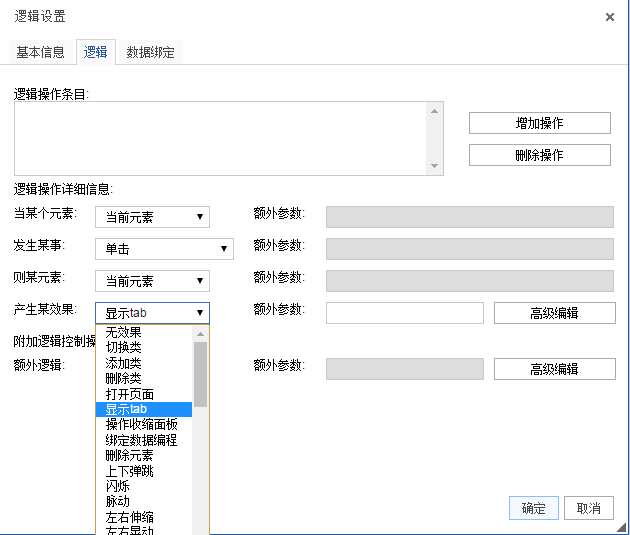The width and height of the screenshot is (630, 535).
Task: Open the 发生某事 dropdown showing 单击
Action: (164, 249)
